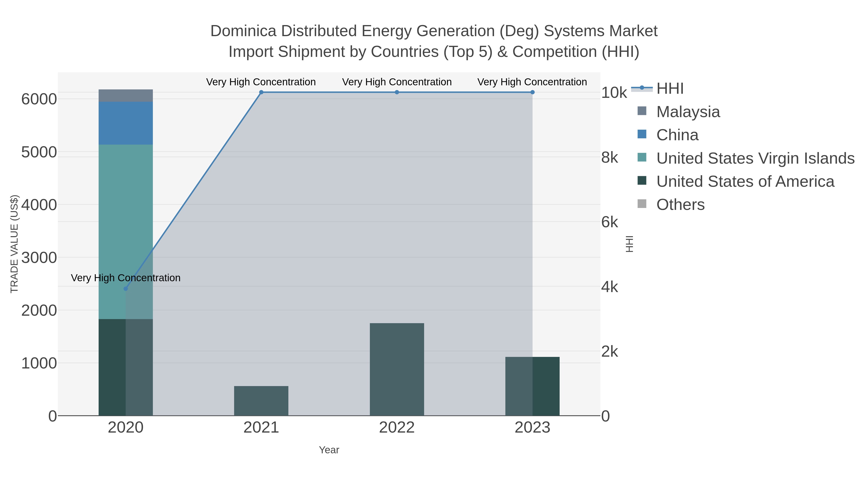
Task: Click the '1000' left axis tick label
Action: [x=39, y=363]
